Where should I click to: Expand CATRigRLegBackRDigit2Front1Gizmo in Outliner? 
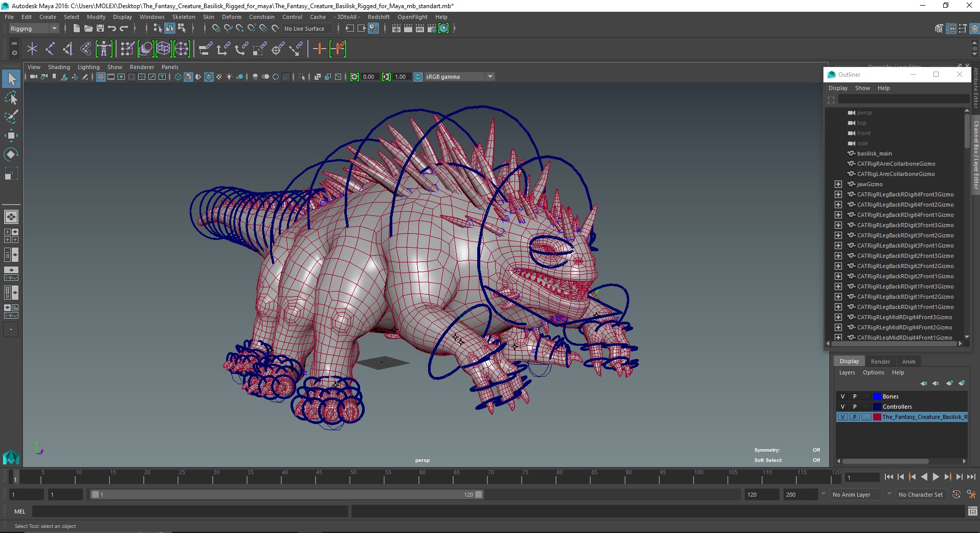coord(838,276)
